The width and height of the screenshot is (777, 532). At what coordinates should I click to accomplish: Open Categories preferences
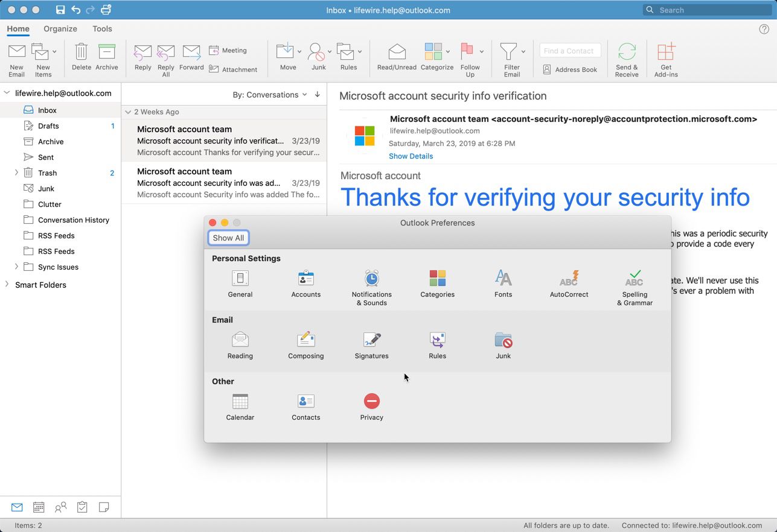[x=437, y=283]
